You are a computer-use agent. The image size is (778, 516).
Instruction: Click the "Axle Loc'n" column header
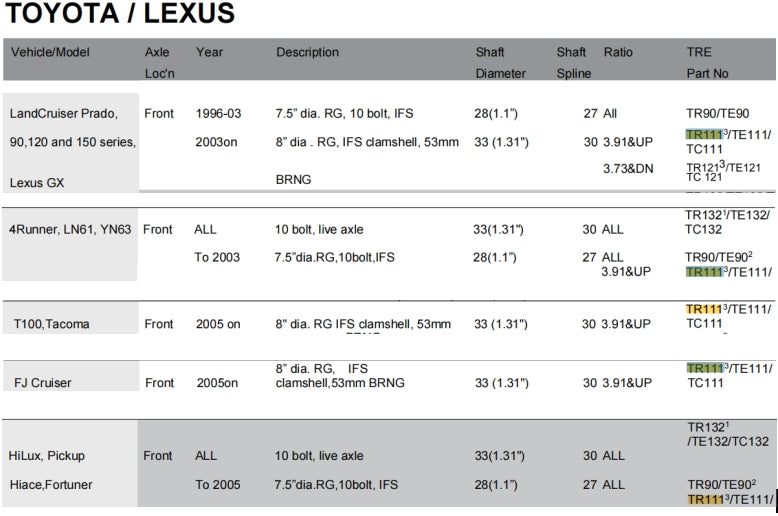pos(157,62)
